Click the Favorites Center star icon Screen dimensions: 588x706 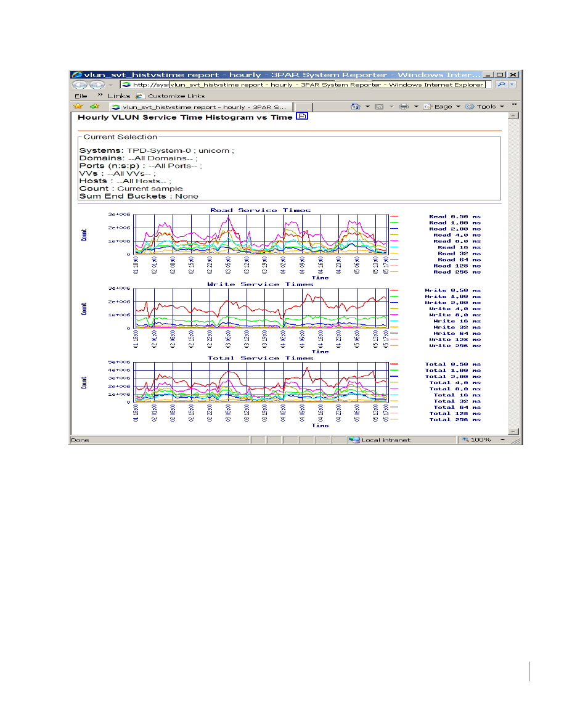[78, 106]
